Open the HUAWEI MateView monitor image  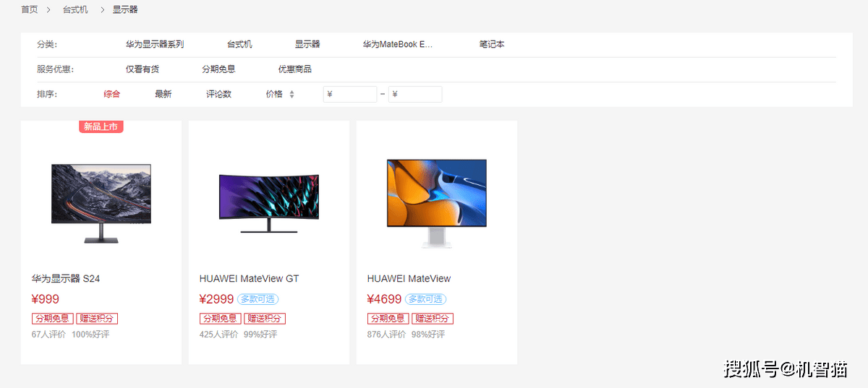tap(437, 204)
